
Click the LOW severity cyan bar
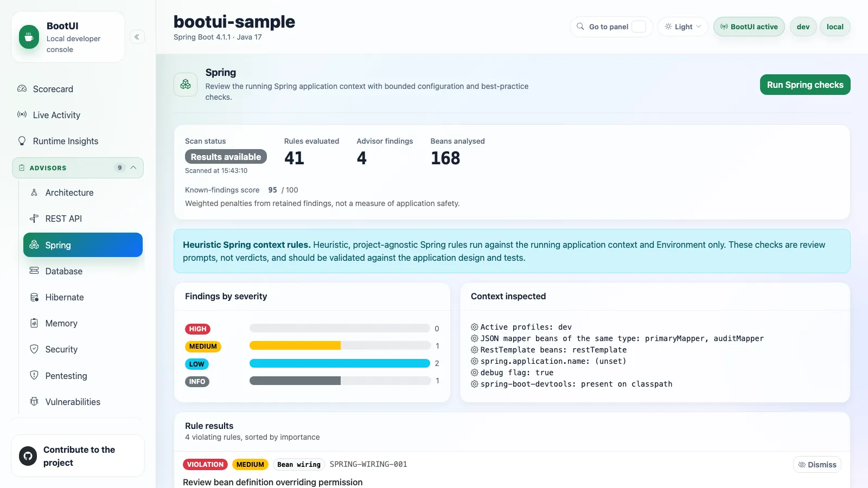pyautogui.click(x=340, y=363)
